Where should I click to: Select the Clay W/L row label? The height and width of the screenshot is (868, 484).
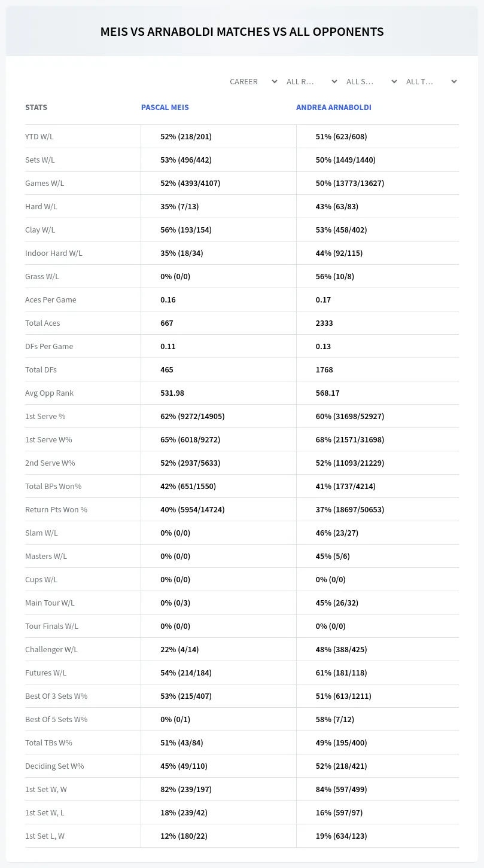point(40,230)
